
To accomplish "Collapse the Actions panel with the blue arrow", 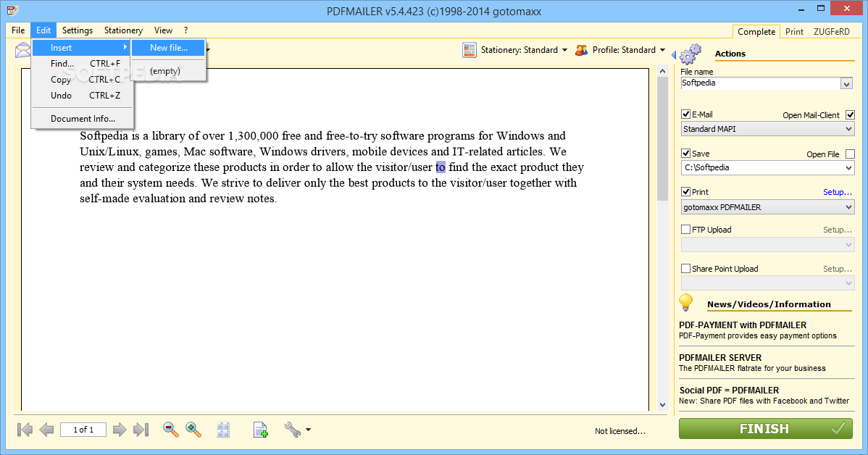I will (674, 55).
